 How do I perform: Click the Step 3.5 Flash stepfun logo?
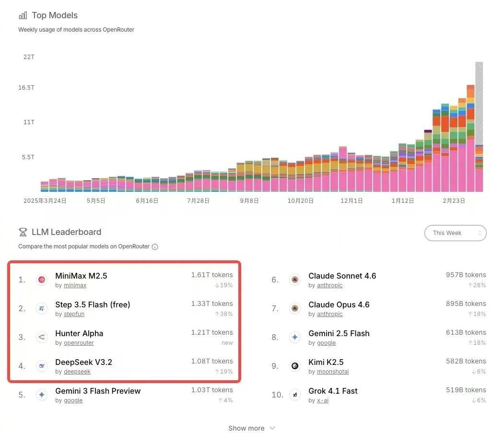[42, 309]
